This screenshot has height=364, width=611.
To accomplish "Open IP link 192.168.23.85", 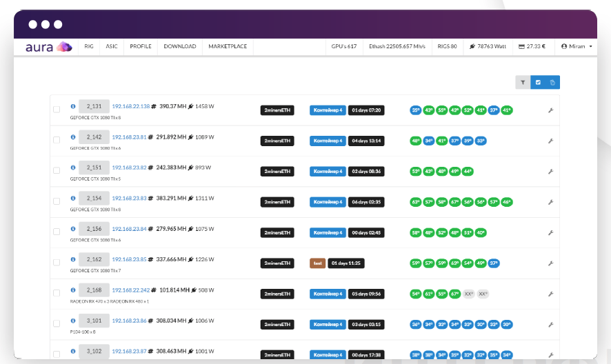I will 130,259.
